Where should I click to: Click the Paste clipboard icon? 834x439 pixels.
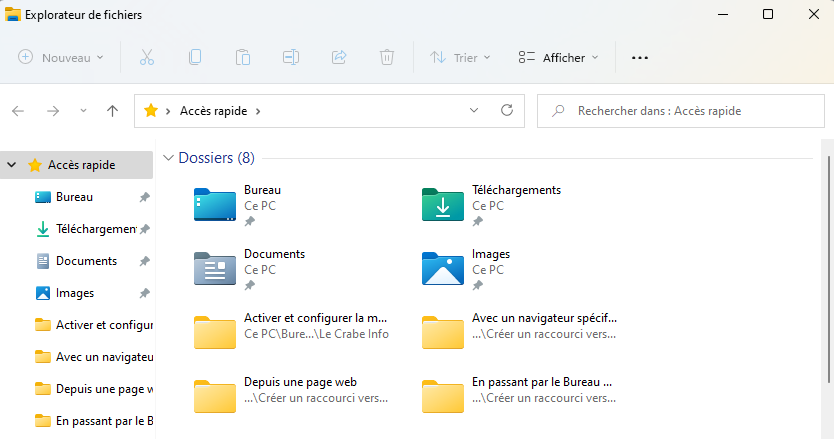point(243,57)
